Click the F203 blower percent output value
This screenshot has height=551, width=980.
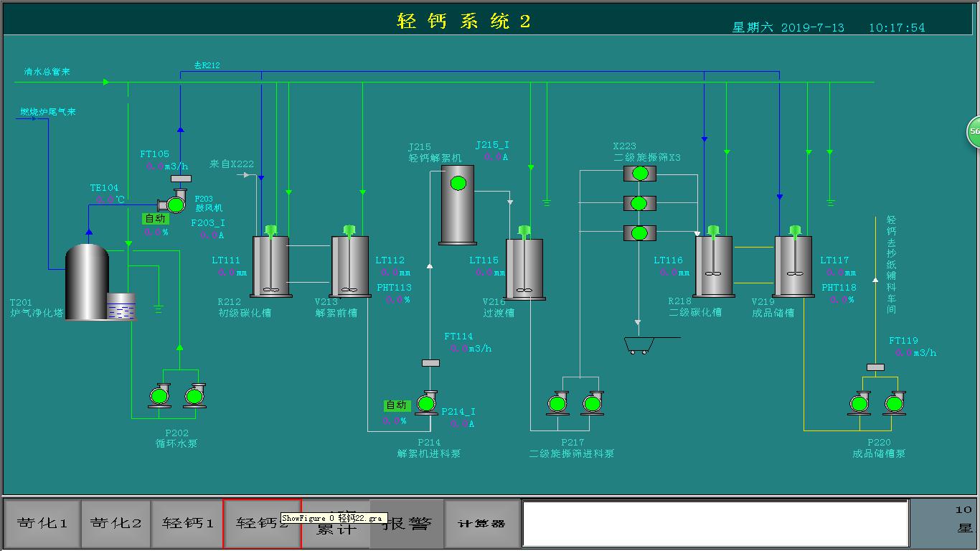pos(156,232)
